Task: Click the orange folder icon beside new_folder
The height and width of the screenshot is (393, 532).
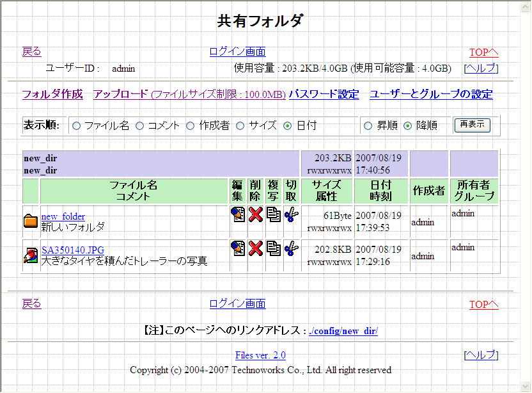Action: point(30,221)
